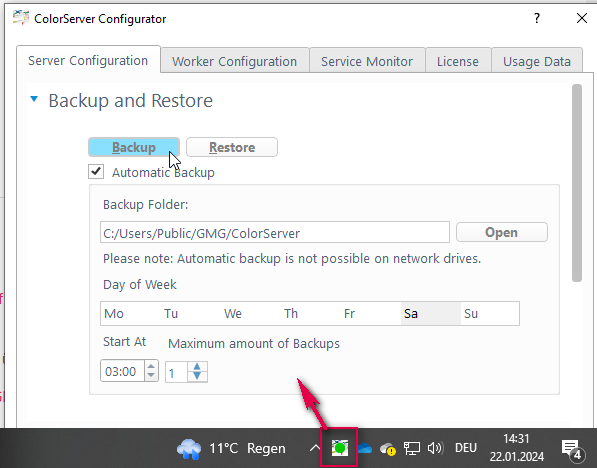Click the cloud sync warning tray icon

tap(388, 449)
